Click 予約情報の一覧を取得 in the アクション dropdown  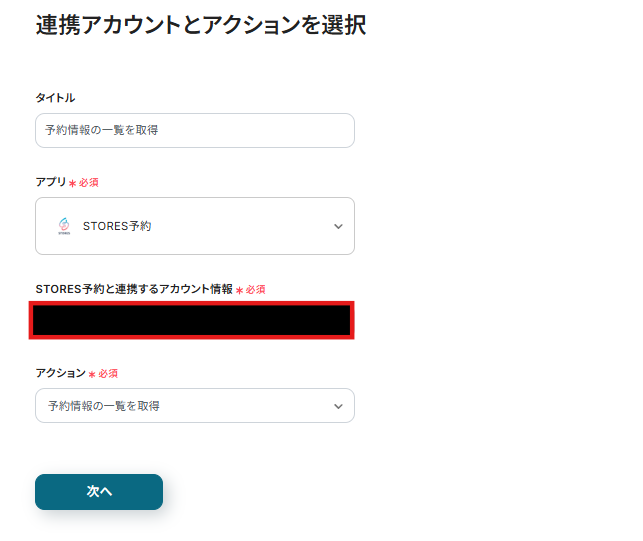click(103, 406)
